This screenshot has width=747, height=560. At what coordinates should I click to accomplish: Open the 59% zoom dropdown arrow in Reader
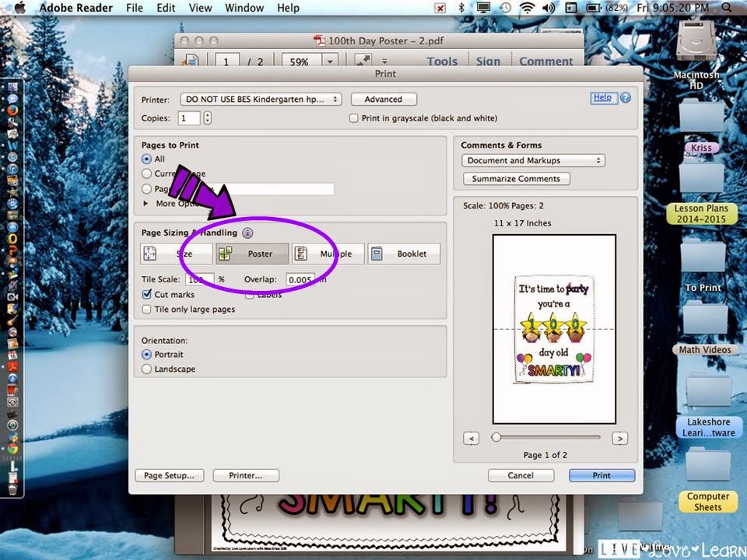pos(330,61)
